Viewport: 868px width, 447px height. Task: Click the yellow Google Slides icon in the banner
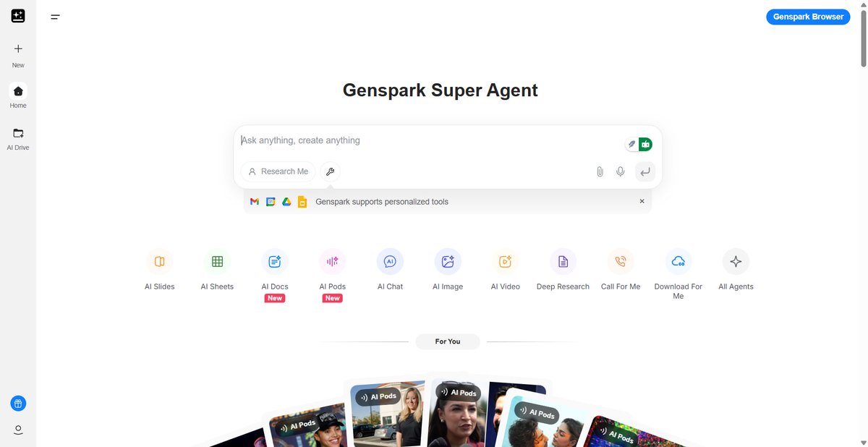[302, 202]
